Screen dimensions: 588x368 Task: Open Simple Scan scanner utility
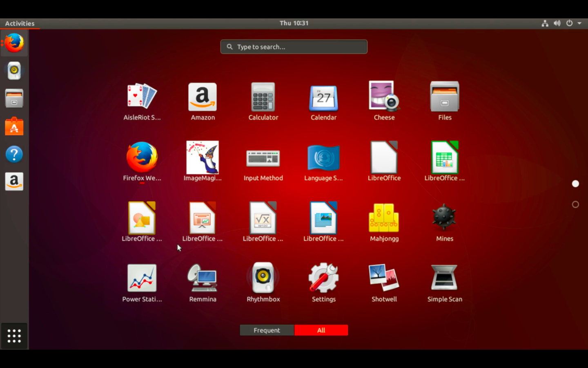[x=444, y=278]
